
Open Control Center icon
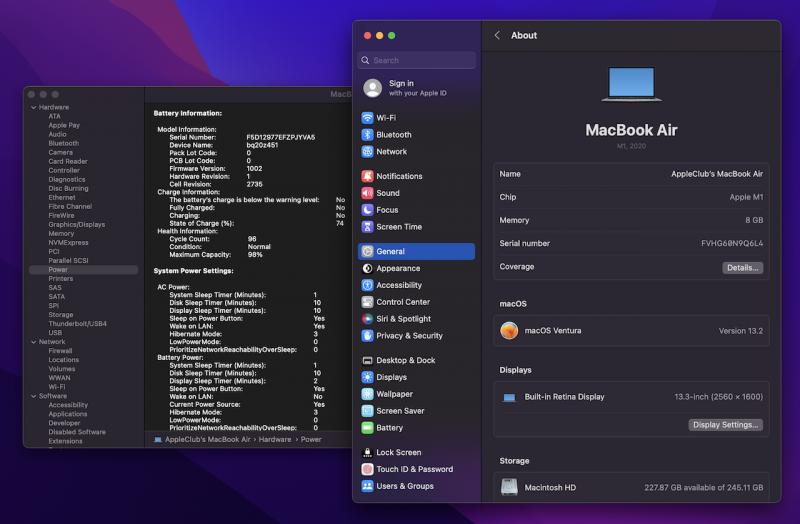[367, 302]
